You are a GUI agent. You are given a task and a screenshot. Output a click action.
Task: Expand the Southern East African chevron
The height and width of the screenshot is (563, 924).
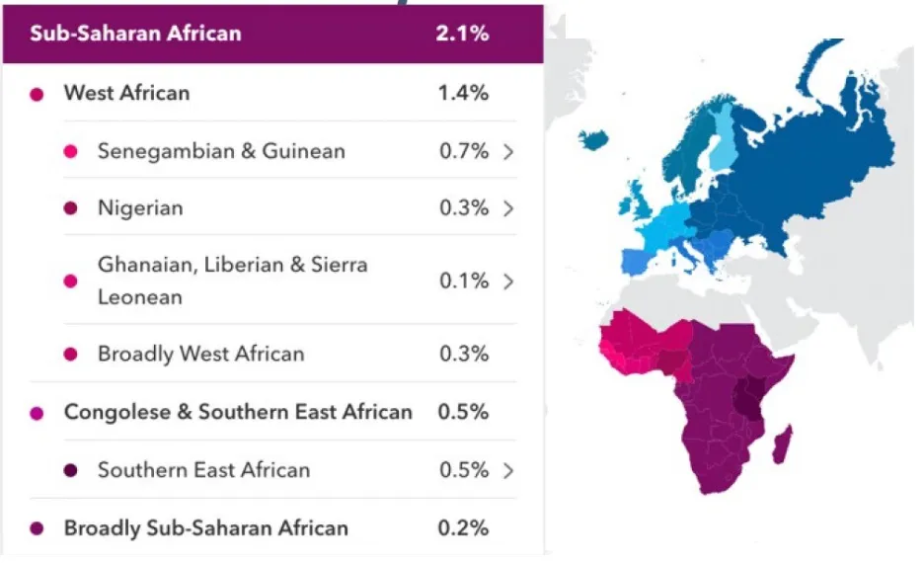tap(508, 471)
